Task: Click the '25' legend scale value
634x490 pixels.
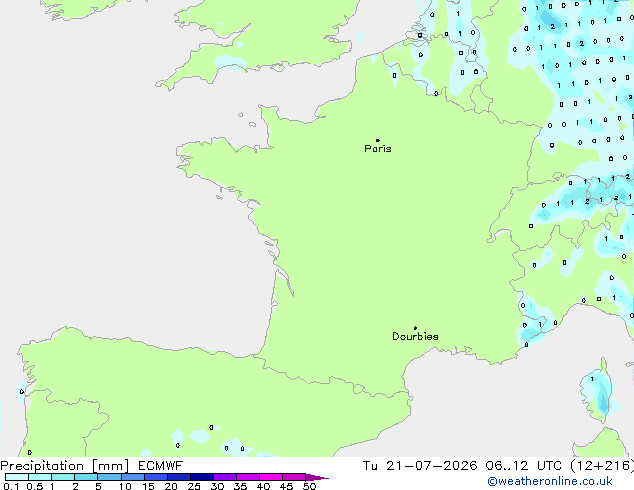Action: [194, 486]
